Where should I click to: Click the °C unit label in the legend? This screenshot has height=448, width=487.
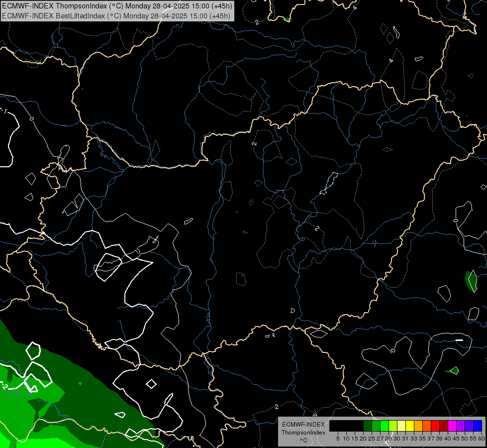(x=303, y=441)
